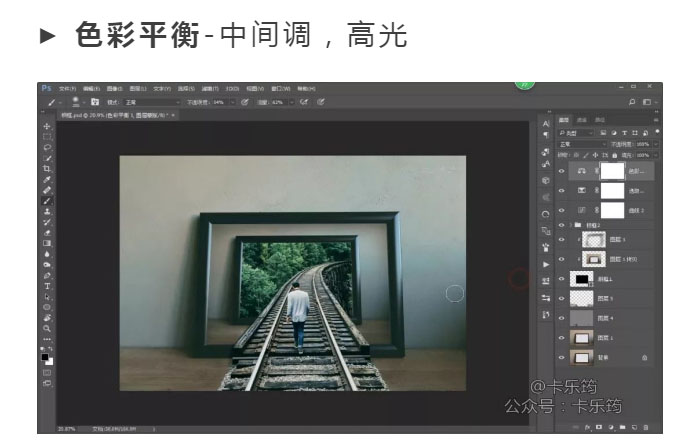Select the Blur tool
Image resolution: width=700 pixels, height=445 pixels.
47,254
